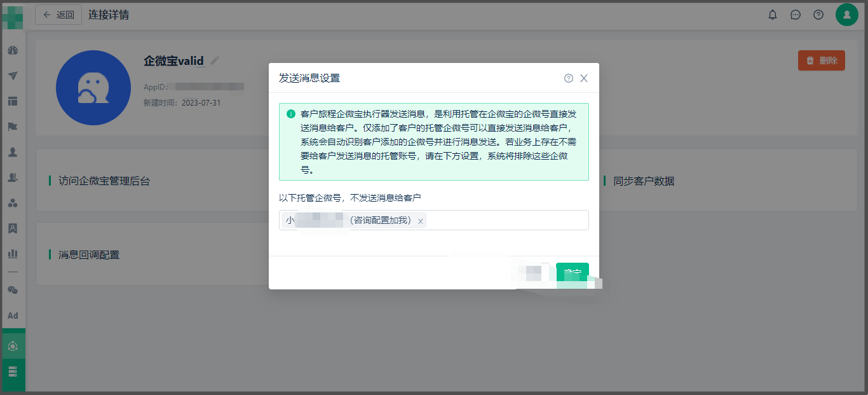The image size is (868, 395).
Task: Open help for 发送消息设置 dialog
Action: tap(569, 78)
